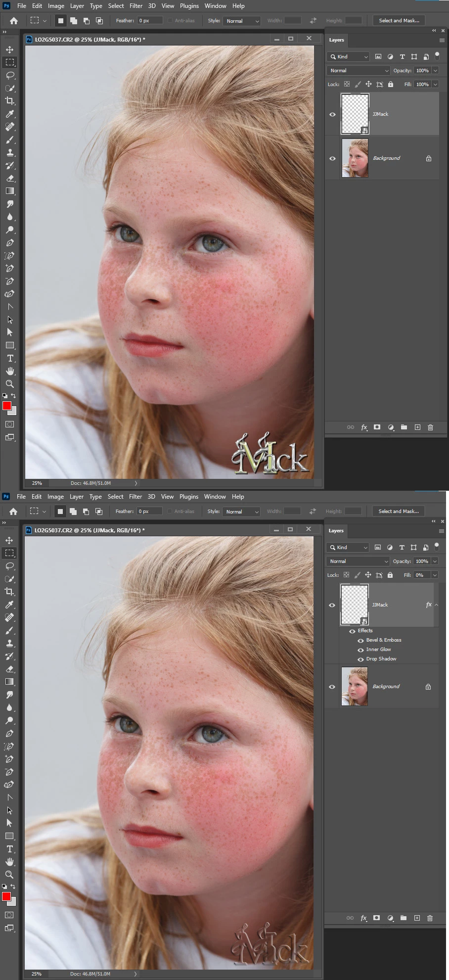
Task: Hide the Background layer in upper window
Action: pyautogui.click(x=332, y=158)
